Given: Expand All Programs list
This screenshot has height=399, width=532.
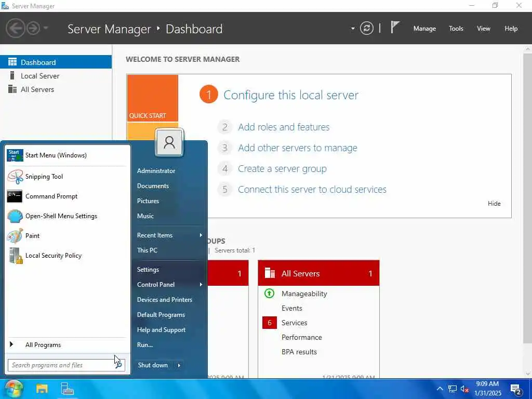Looking at the screenshot, I should pyautogui.click(x=67, y=345).
